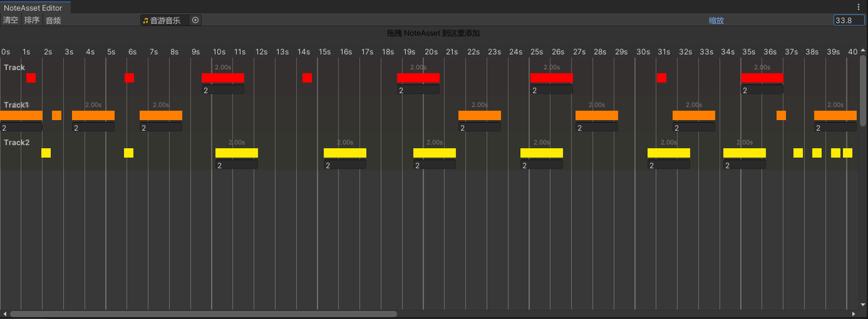The height and width of the screenshot is (319, 868).
Task: Click the 音游音乐 audio clip field
Action: tap(171, 20)
